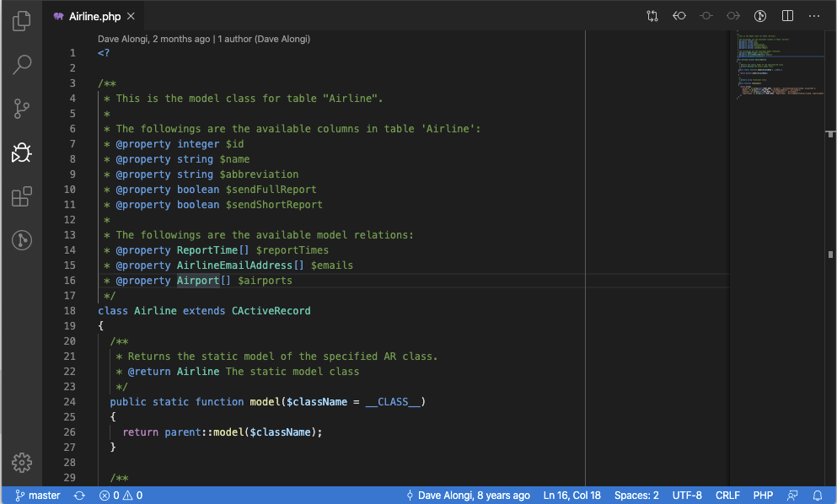The image size is (837, 504).
Task: Open the errors and warnings problems indicator
Action: (x=121, y=496)
